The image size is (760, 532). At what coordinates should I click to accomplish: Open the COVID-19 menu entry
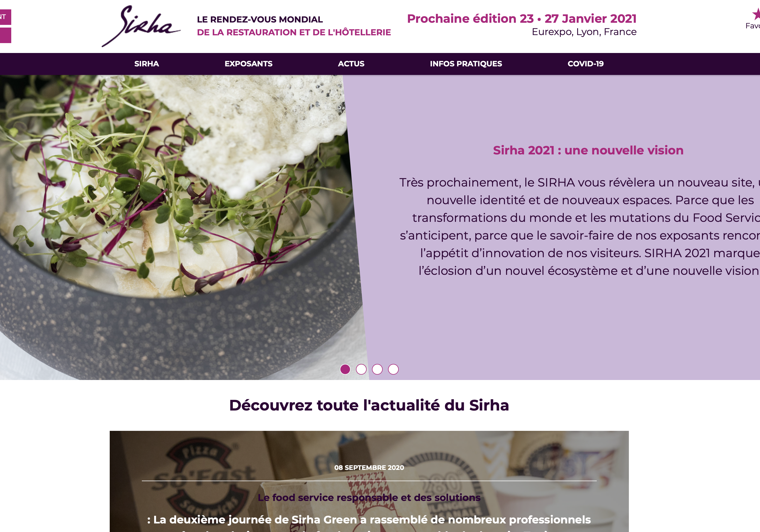coord(586,64)
